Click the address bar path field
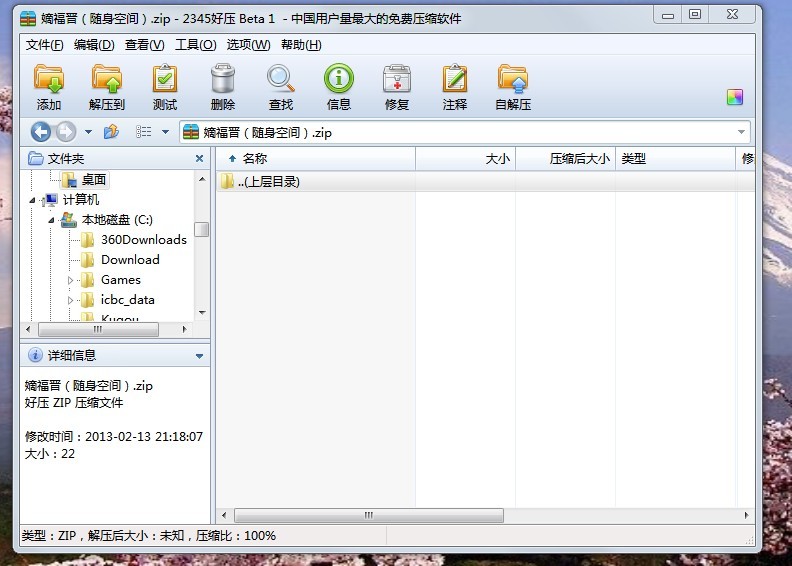 pos(465,132)
